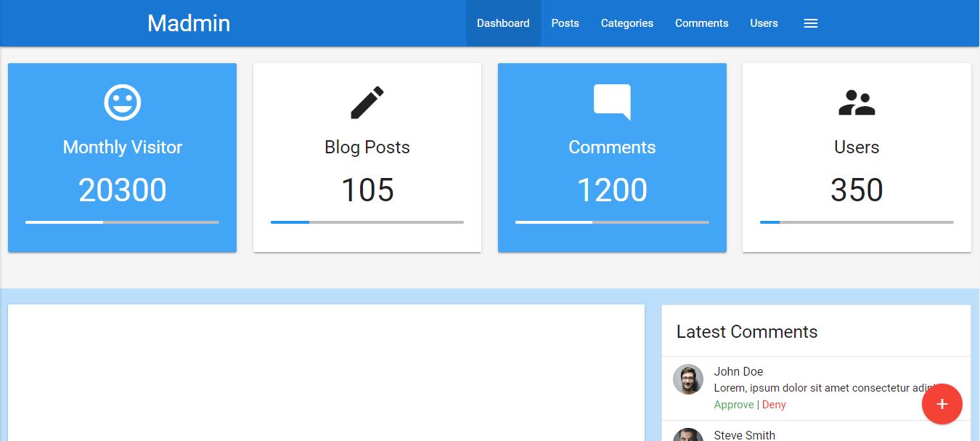Open the Dashboard nav item
Viewport: 980px width, 441px height.
tap(503, 23)
